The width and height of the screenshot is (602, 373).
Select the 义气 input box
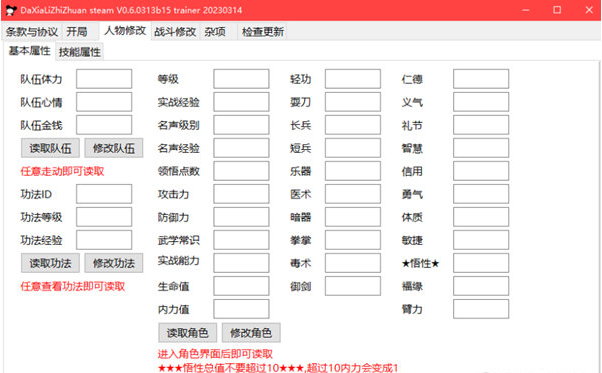(x=481, y=102)
